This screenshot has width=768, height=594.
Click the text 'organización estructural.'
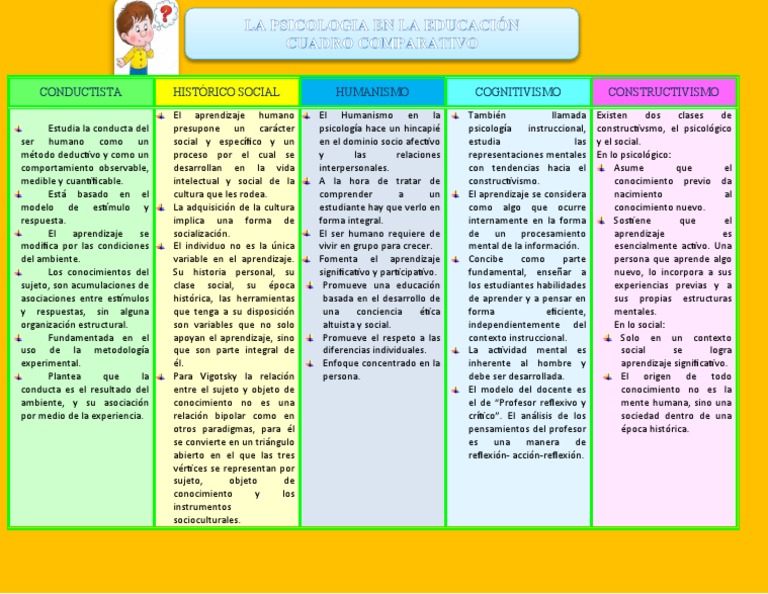pos(74,325)
